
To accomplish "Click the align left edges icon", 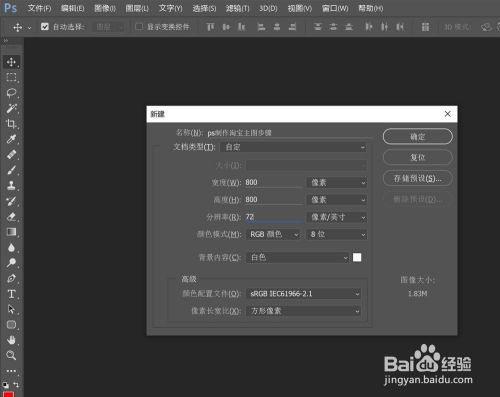I will click(x=261, y=27).
